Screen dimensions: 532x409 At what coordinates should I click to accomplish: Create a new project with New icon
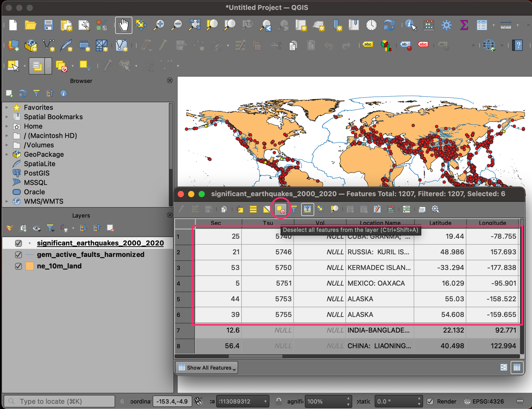[13, 25]
